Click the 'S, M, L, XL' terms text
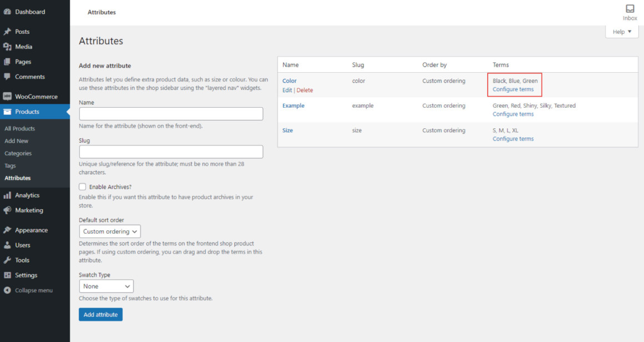The width and height of the screenshot is (644, 342). [505, 130]
